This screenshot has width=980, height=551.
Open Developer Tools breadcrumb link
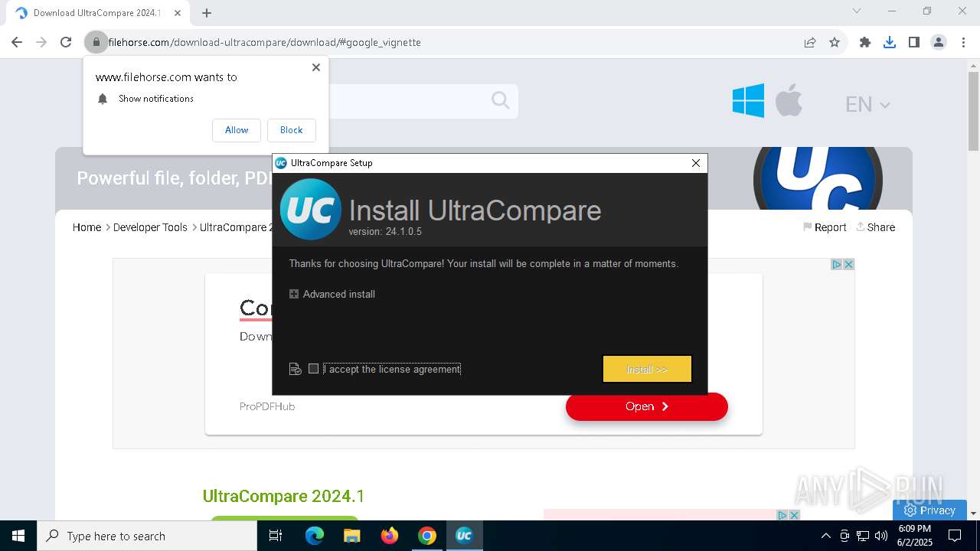pos(150,227)
